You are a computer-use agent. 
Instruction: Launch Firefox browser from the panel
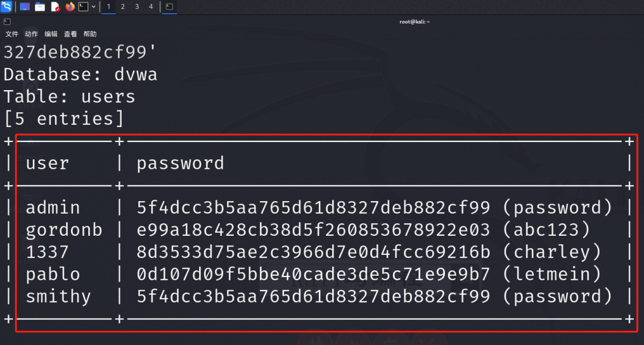(x=70, y=7)
